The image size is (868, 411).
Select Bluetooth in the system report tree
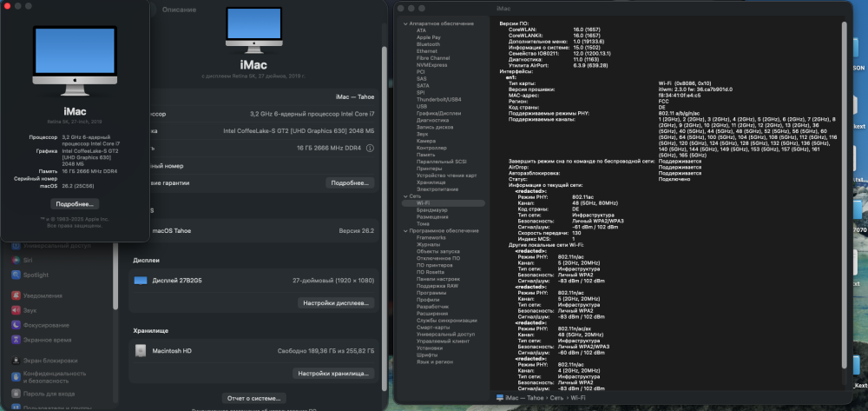pos(429,44)
